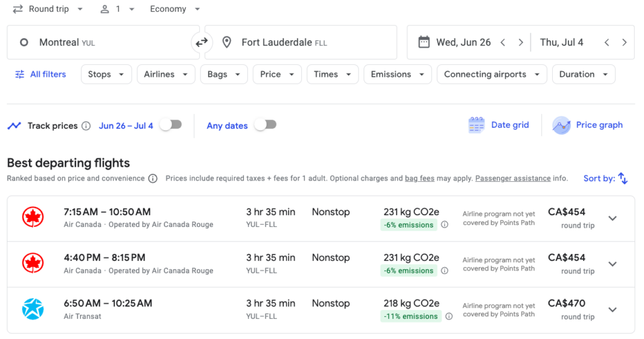644x339 pixels.
Task: Open the Passenger assistance link
Action: click(x=513, y=179)
